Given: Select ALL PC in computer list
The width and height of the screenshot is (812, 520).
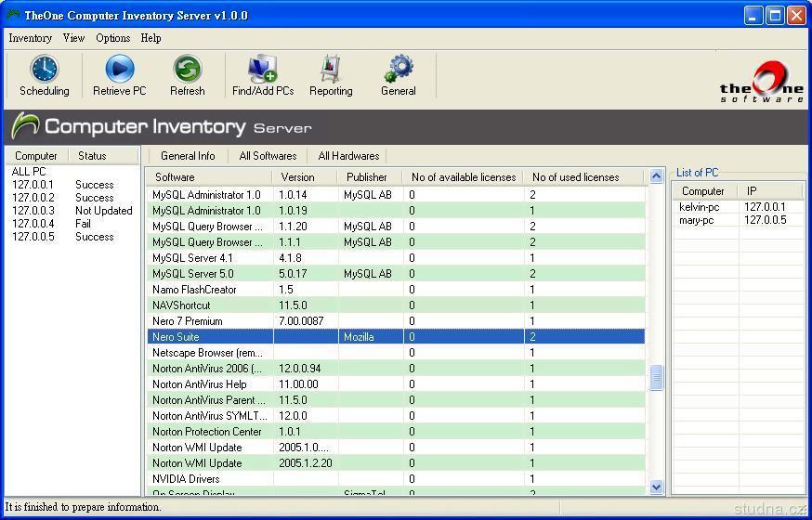Looking at the screenshot, I should pyautogui.click(x=29, y=172).
